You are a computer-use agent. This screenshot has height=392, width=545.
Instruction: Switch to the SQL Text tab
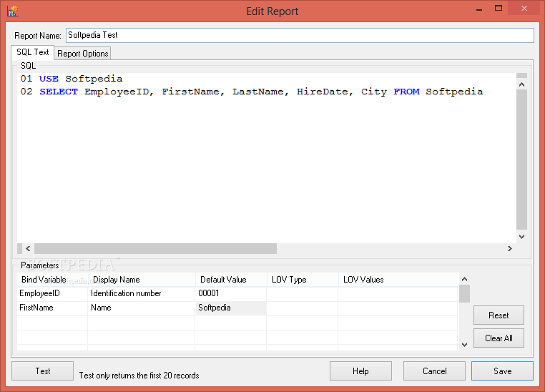[33, 52]
